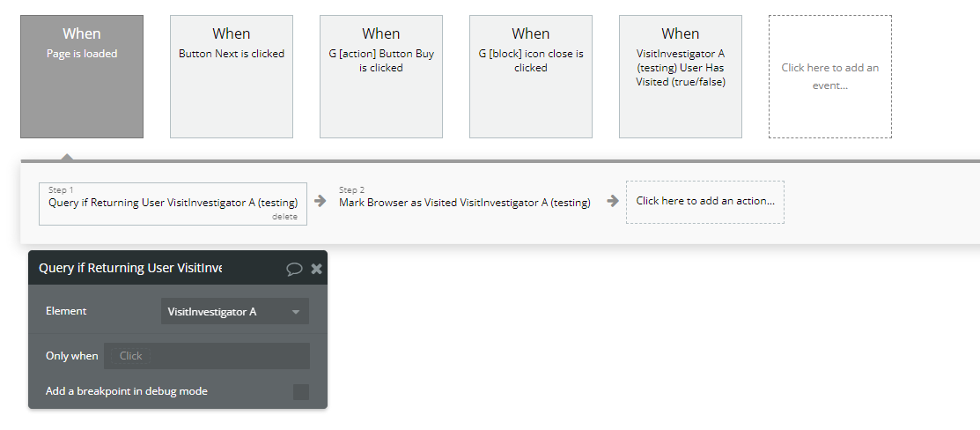Image resolution: width=980 pixels, height=430 pixels.
Task: Click the Only when condition field
Action: coord(207,356)
